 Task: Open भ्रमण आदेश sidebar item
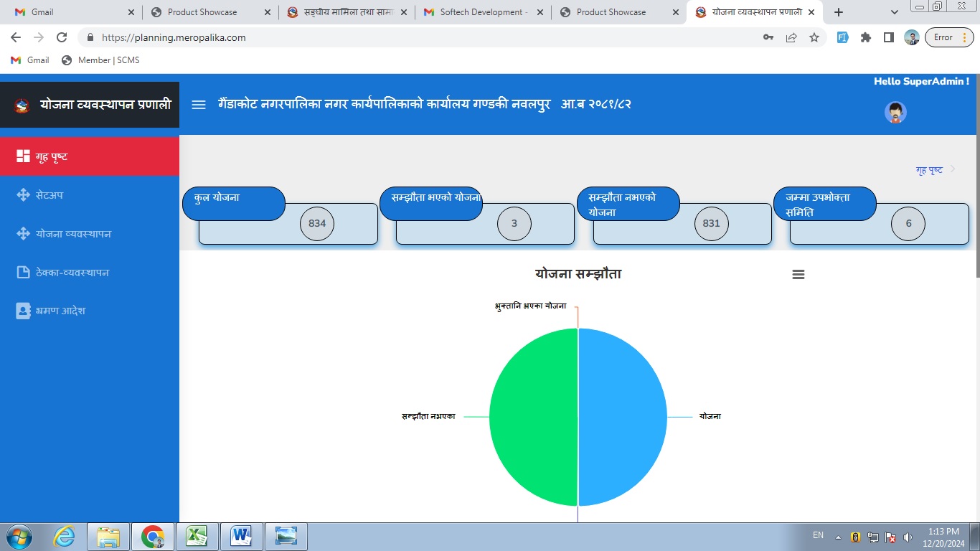61,311
